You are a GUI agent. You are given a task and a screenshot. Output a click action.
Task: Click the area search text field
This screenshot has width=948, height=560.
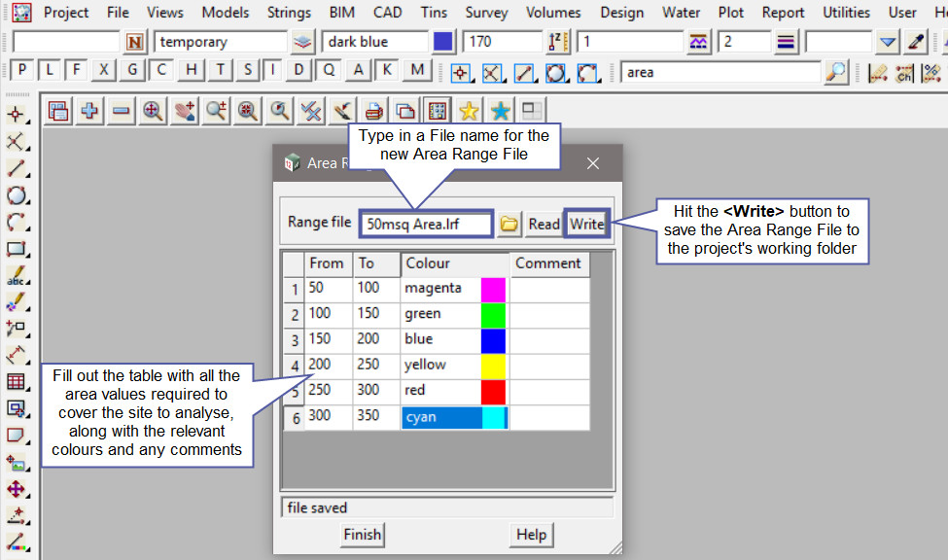(x=720, y=73)
